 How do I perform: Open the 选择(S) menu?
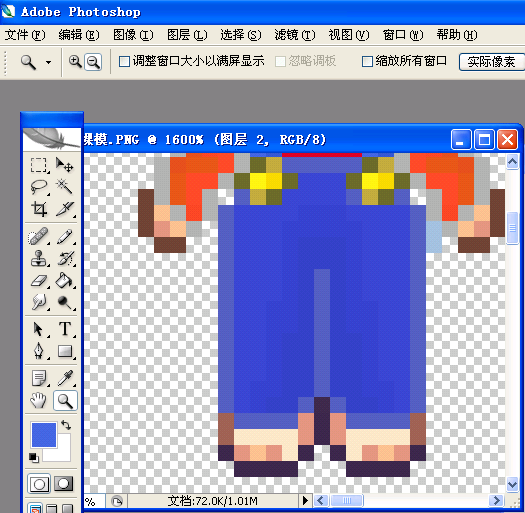(241, 35)
